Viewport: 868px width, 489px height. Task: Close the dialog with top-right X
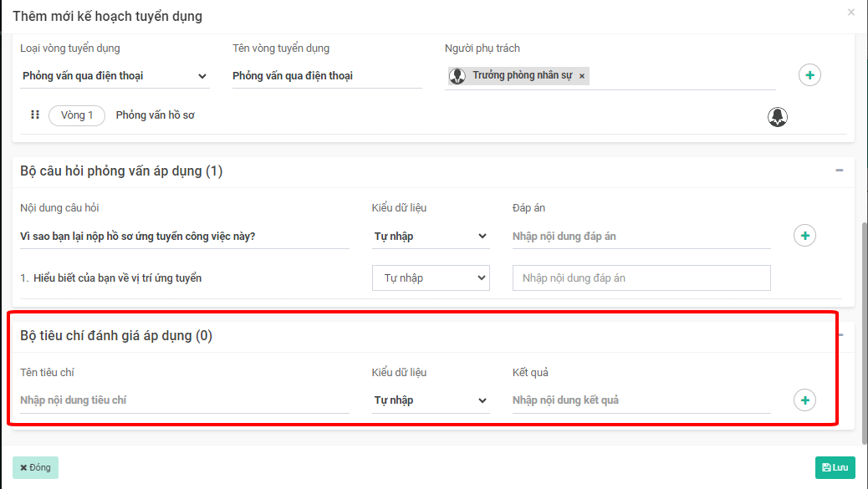[x=851, y=13]
